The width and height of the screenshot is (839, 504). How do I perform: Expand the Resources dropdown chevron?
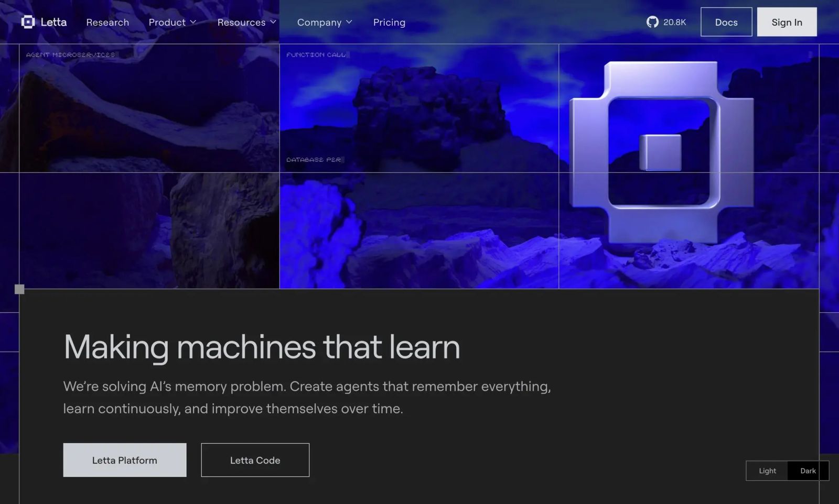[273, 22]
